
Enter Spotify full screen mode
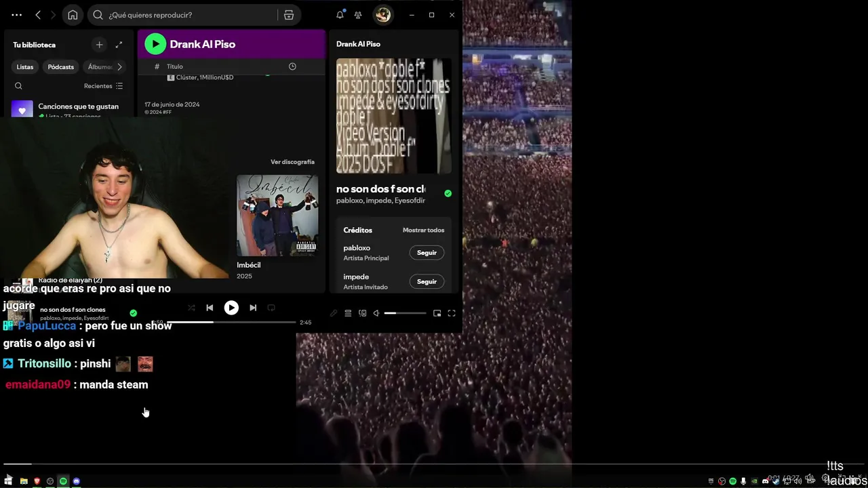(452, 313)
